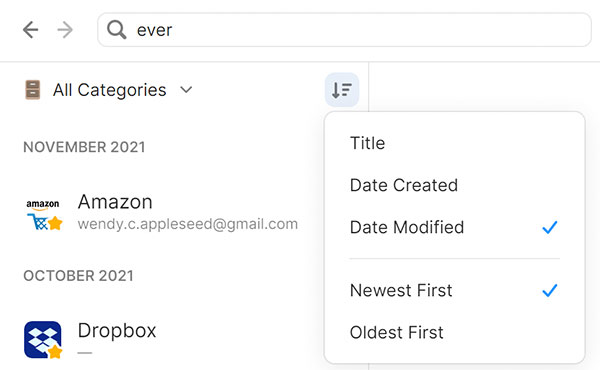Go forward with the right arrow
Screen dimensions: 600x370
[65, 30]
